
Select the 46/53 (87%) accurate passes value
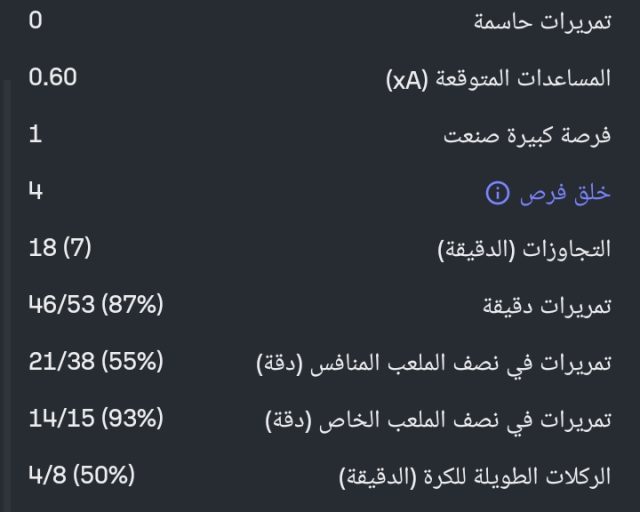(x=95, y=305)
